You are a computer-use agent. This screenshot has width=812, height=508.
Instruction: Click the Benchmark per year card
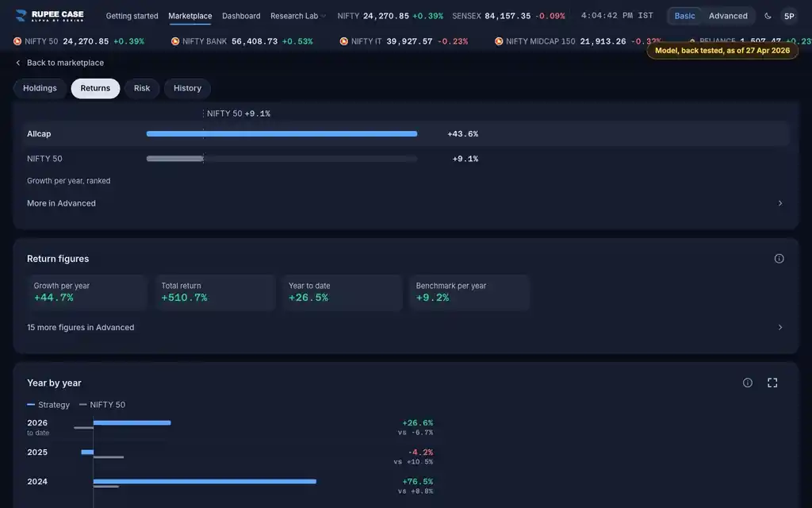(x=469, y=292)
